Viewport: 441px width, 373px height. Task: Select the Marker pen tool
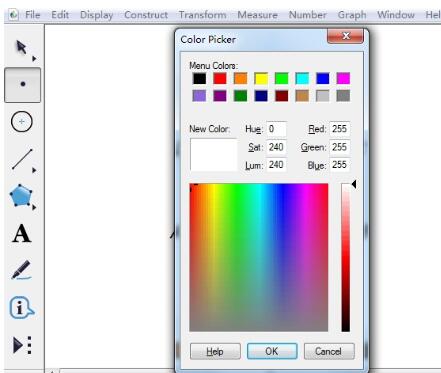[x=22, y=270]
